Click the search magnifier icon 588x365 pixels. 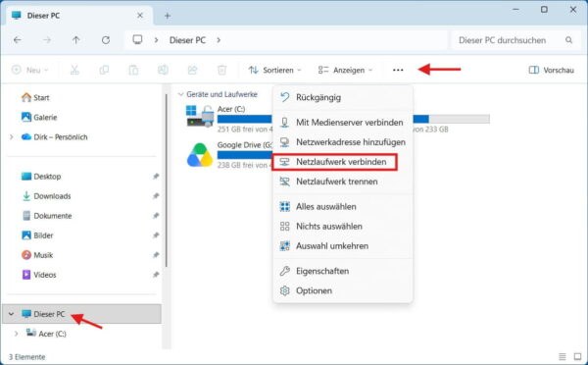pyautogui.click(x=568, y=40)
